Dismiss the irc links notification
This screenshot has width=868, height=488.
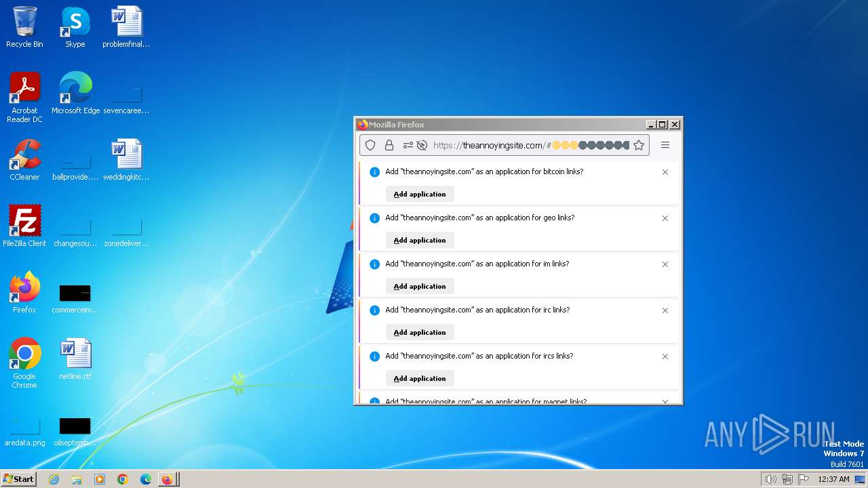tap(665, 310)
